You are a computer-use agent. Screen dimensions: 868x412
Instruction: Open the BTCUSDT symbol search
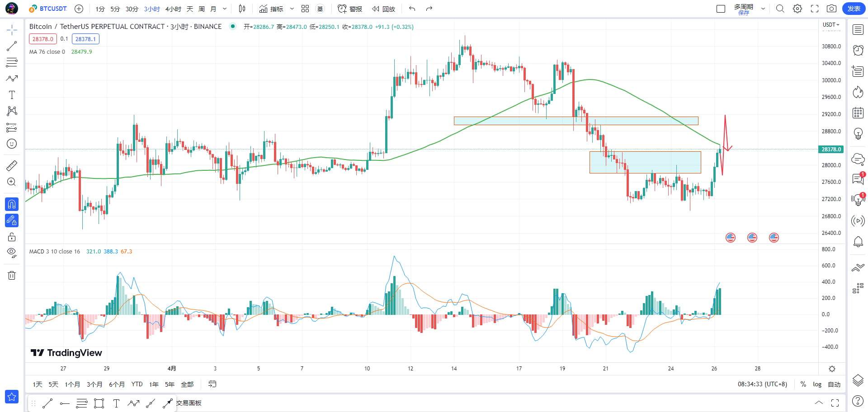(x=48, y=9)
